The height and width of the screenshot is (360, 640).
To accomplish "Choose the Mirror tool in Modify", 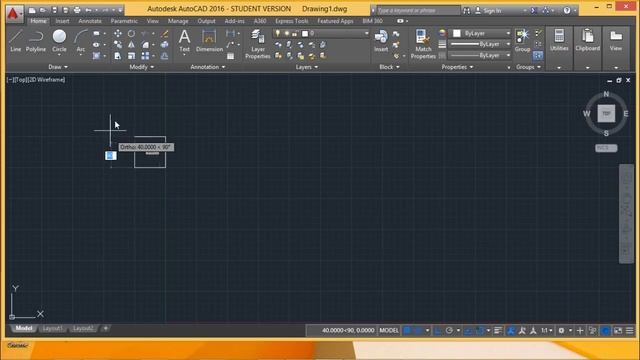I will [x=131, y=44].
